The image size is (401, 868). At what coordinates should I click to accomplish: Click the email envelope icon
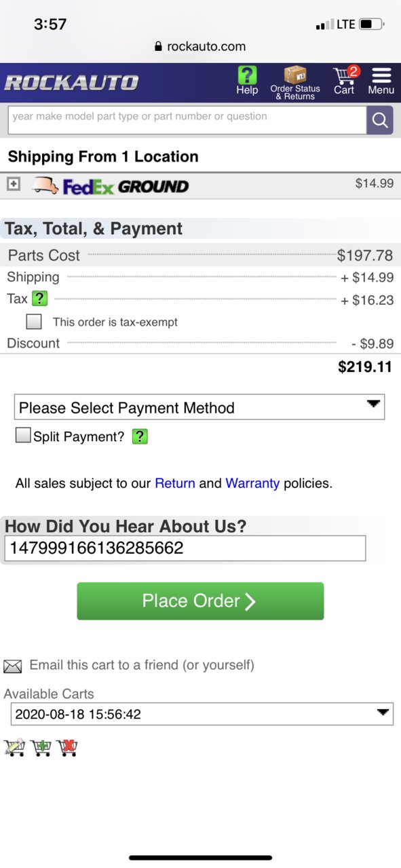[x=13, y=666]
